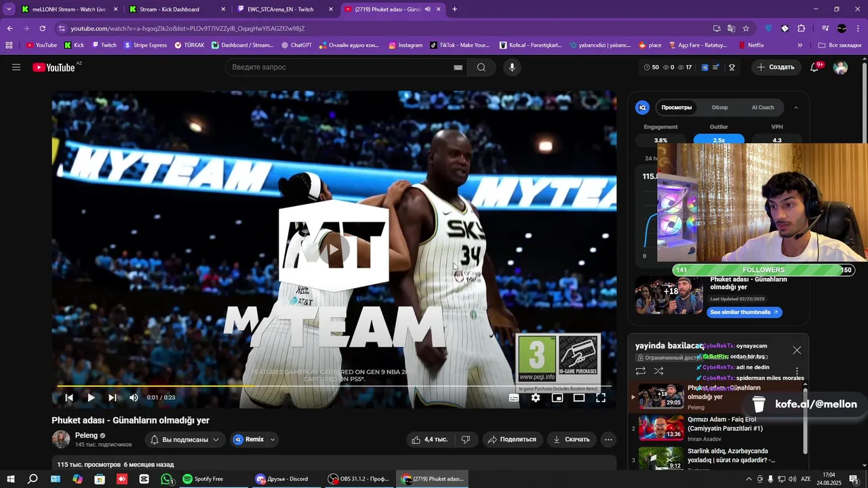
Task: Go to the previous video
Action: (x=68, y=398)
